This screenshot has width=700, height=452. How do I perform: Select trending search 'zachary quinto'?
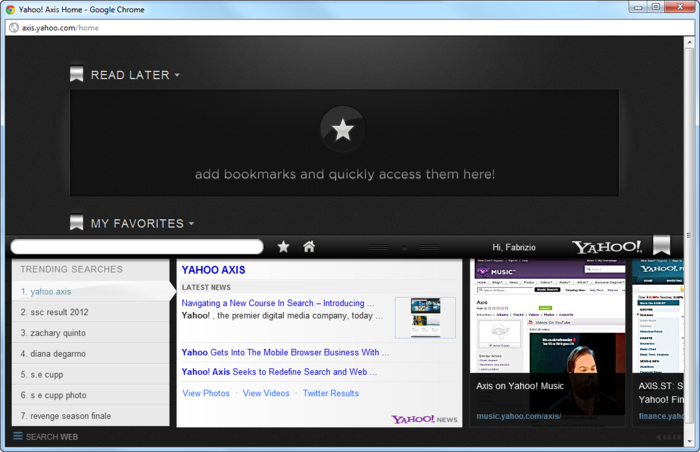(x=91, y=333)
